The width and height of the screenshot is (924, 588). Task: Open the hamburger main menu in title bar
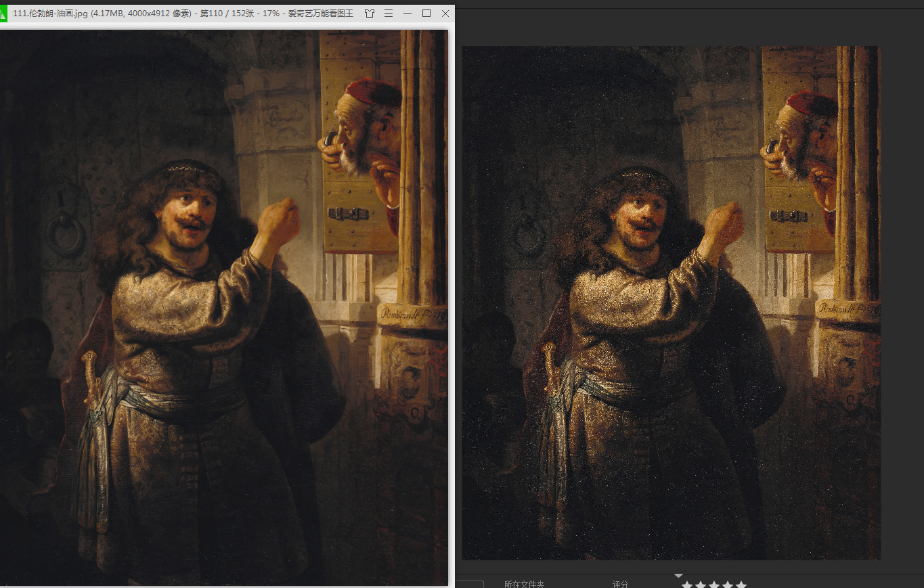click(389, 14)
